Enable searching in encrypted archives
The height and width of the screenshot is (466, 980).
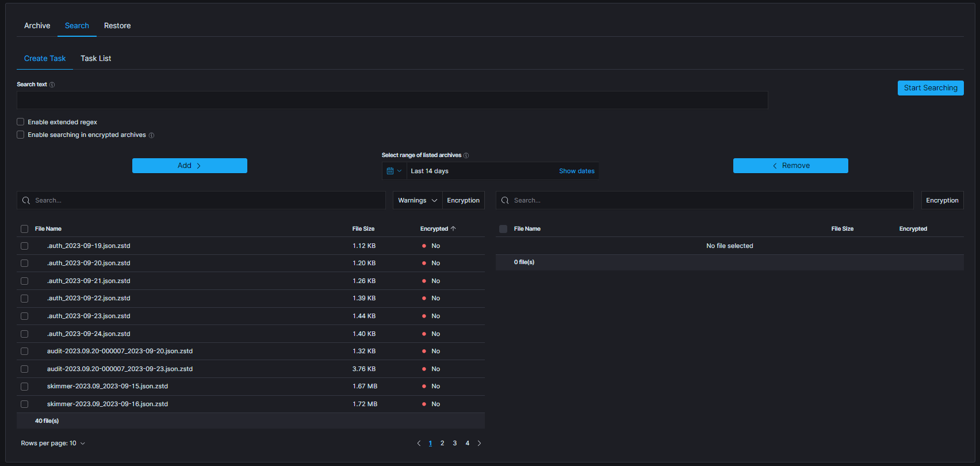[21, 135]
